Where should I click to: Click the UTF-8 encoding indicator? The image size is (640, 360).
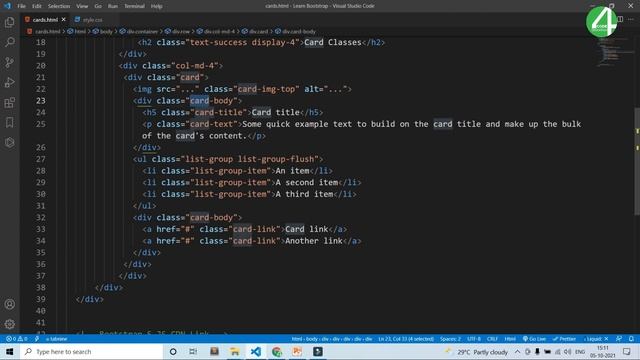click(474, 339)
